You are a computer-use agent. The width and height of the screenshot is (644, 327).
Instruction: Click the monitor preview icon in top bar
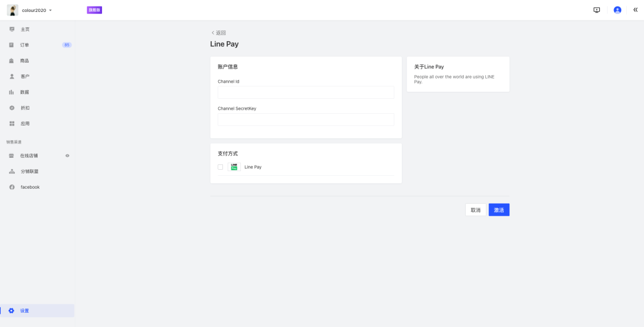pos(597,10)
